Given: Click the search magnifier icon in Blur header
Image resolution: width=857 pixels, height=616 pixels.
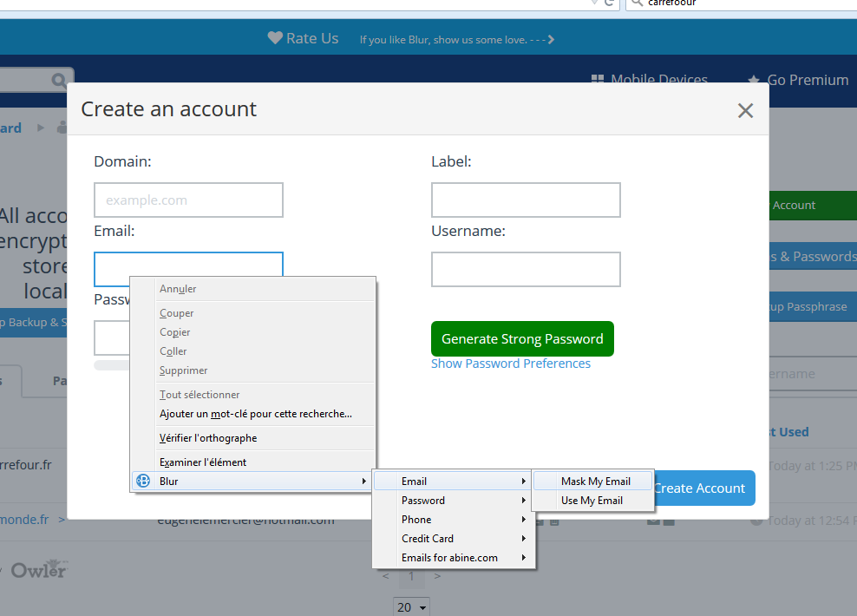Looking at the screenshot, I should (58, 81).
